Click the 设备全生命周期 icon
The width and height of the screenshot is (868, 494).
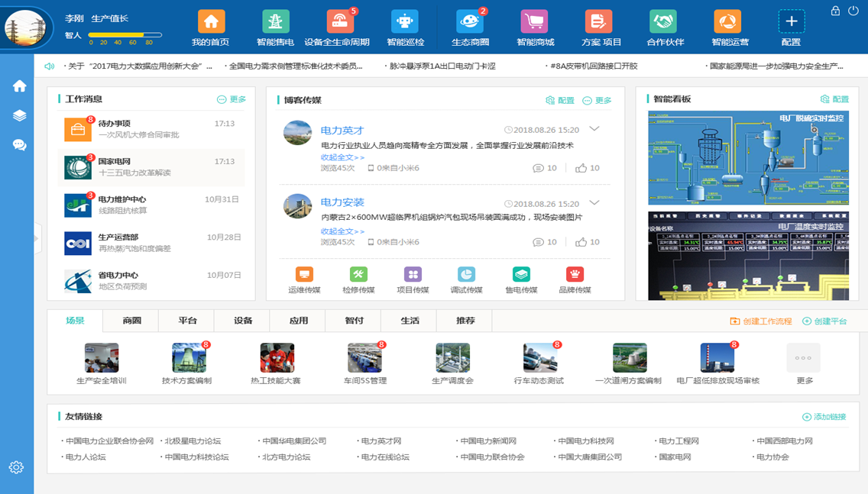(339, 22)
